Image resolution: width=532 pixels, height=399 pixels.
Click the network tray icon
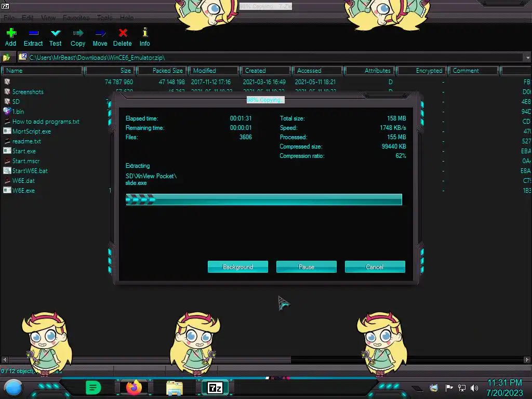tap(462, 388)
